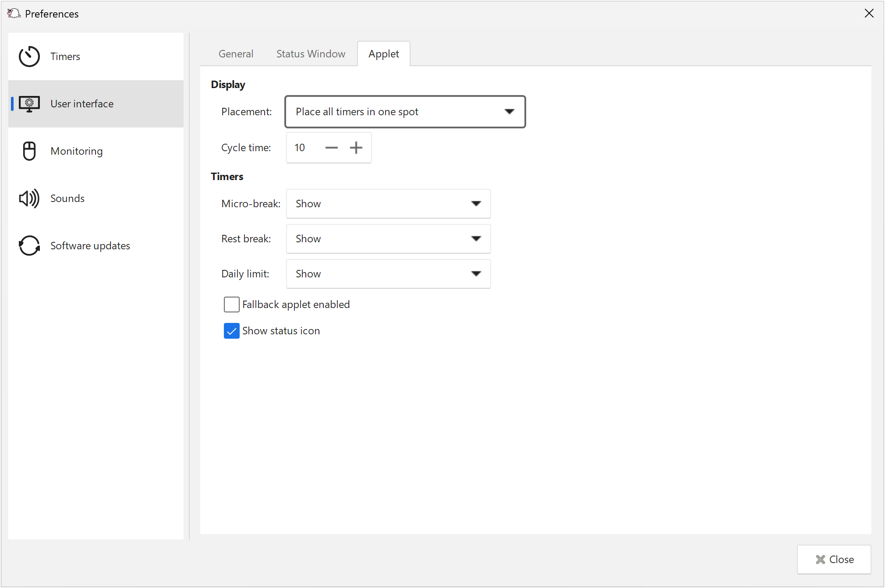The height and width of the screenshot is (588, 885).
Task: Click the Show status icon label
Action: 281,331
